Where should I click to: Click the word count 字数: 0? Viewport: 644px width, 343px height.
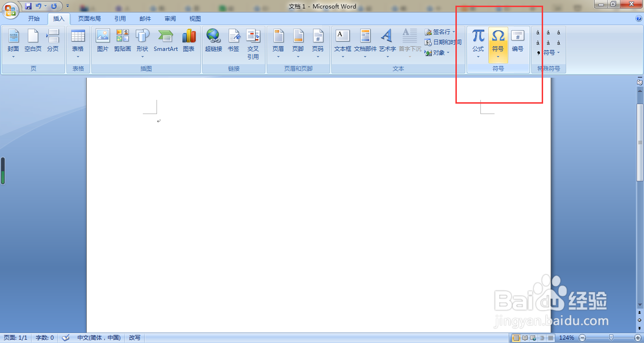tap(45, 338)
